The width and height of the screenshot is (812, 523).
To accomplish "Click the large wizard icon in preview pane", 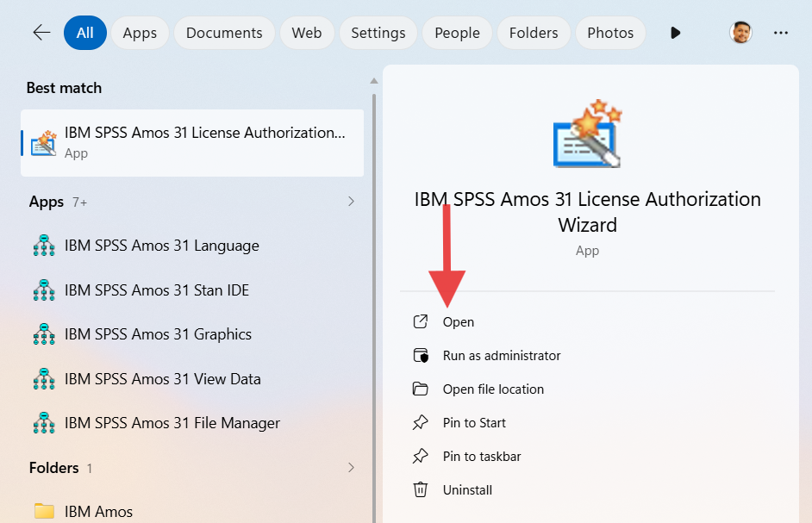I will pyautogui.click(x=587, y=134).
